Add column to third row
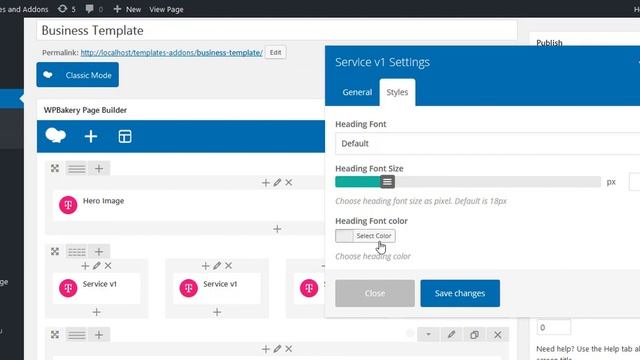 pos(99,335)
